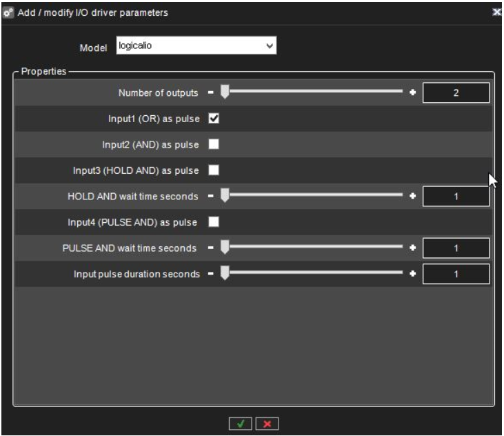Increase HOLD AND wait time with plus
Image resolution: width=504 pixels, height=436 pixels.
(x=412, y=196)
